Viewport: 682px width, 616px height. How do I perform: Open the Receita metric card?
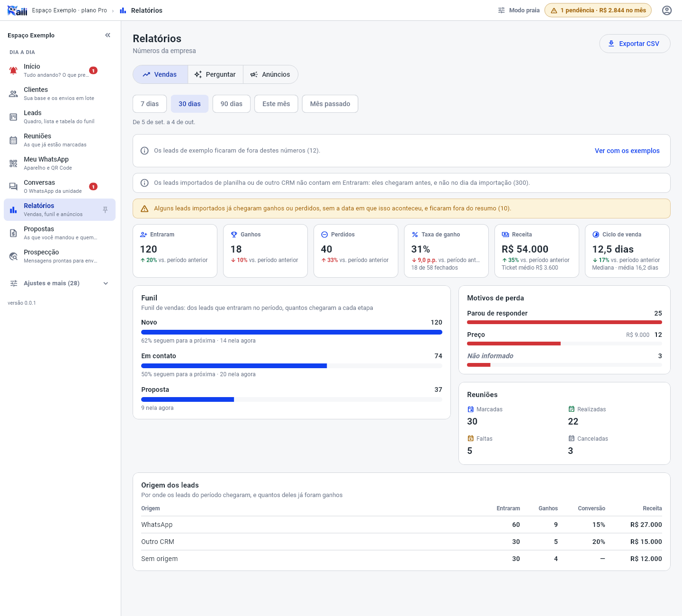537,251
